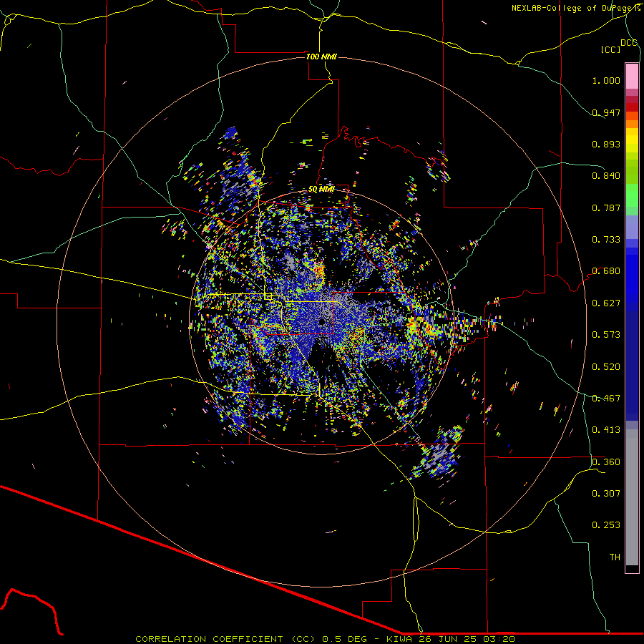Click the 50 NMI range ring label
This screenshot has width=644, height=644.
(x=321, y=190)
